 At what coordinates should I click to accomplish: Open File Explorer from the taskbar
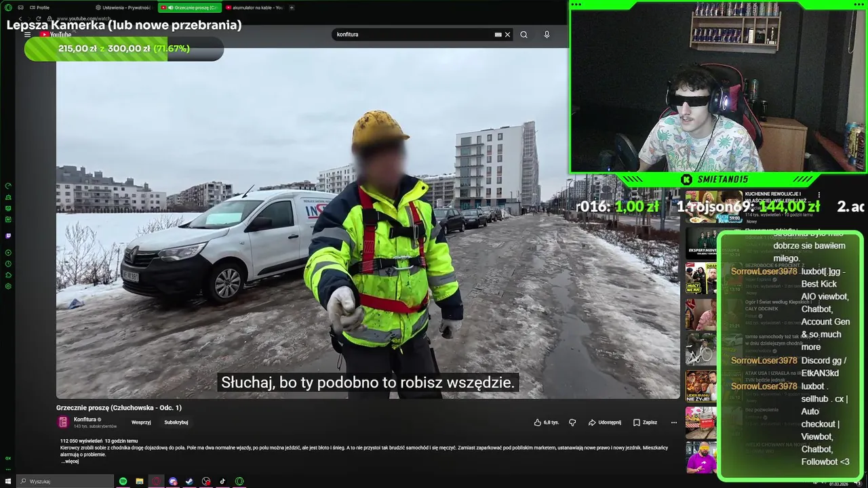[139, 481]
